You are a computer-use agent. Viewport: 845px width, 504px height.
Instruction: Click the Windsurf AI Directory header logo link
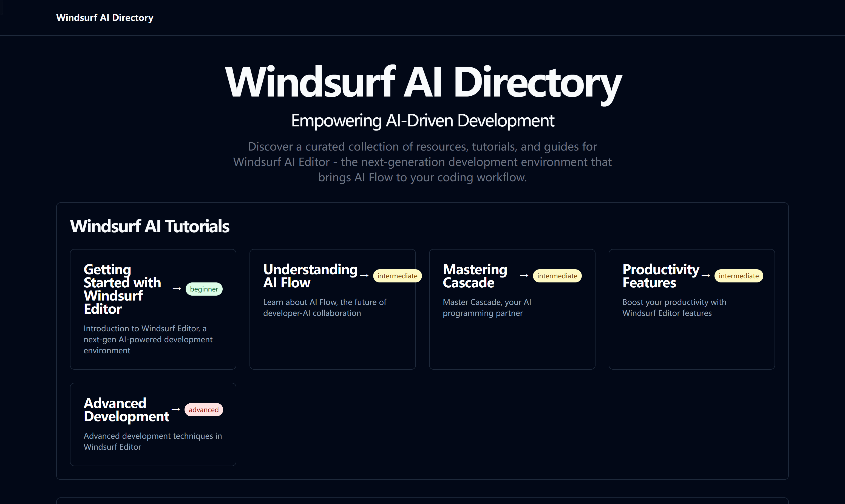104,18
